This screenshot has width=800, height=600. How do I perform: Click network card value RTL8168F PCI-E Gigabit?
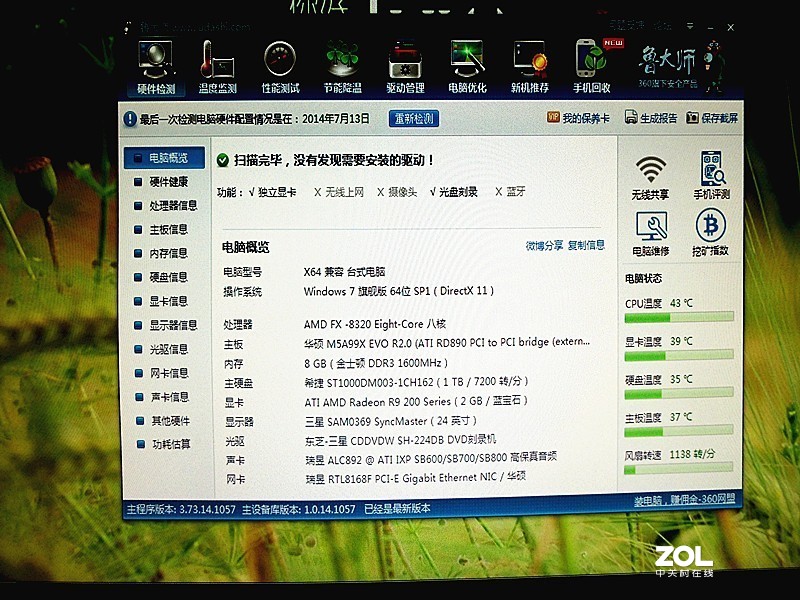click(x=415, y=478)
